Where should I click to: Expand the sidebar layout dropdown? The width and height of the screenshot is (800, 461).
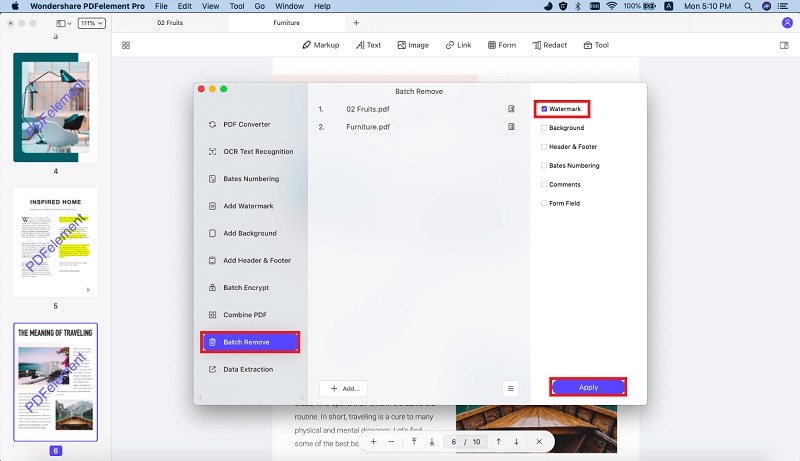tap(64, 23)
